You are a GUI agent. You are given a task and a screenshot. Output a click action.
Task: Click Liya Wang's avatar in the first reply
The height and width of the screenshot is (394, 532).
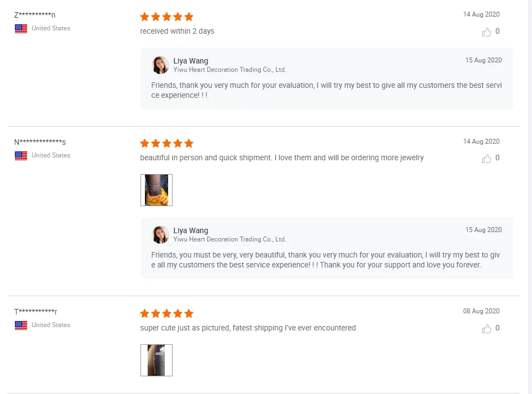(x=160, y=65)
